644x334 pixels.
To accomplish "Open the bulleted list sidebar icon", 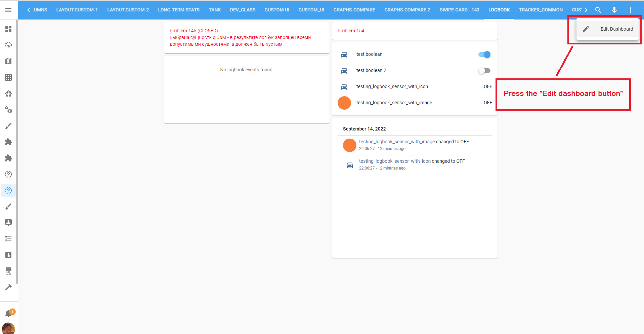I will pyautogui.click(x=8, y=239).
